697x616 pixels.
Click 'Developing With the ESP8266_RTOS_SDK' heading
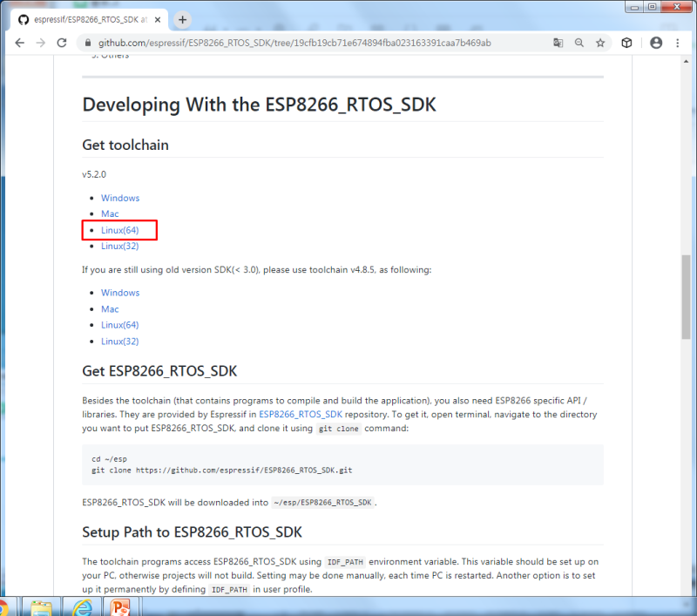(259, 105)
